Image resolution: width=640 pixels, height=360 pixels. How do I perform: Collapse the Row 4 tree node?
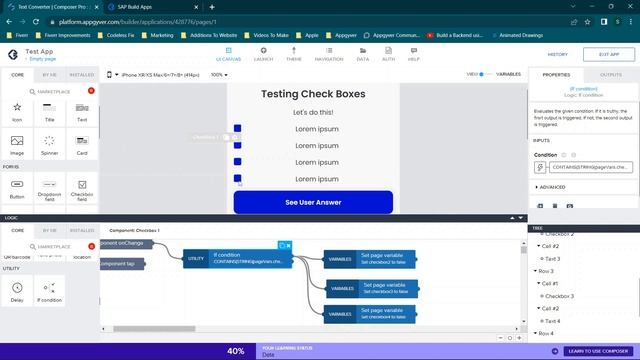click(536, 333)
